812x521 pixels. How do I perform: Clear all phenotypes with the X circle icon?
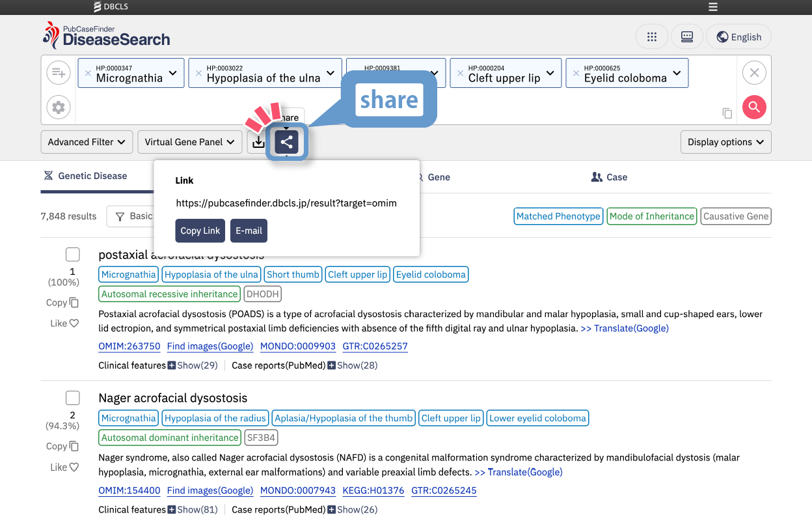[754, 72]
